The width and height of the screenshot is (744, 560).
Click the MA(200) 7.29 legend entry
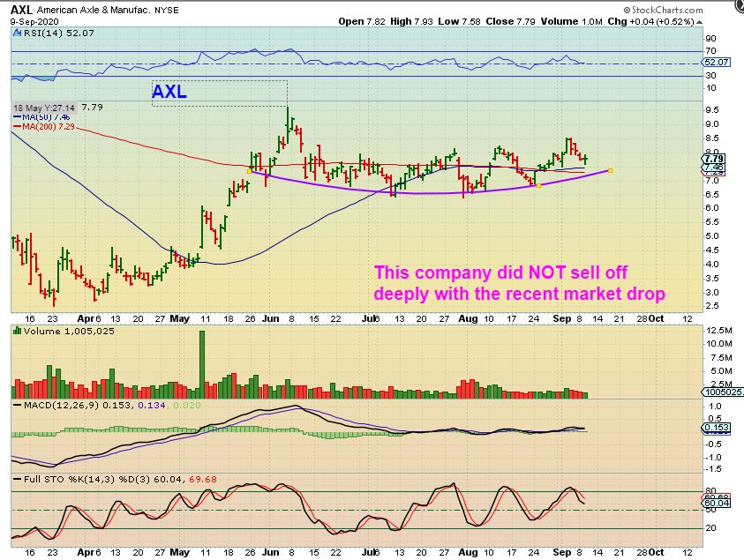43,127
